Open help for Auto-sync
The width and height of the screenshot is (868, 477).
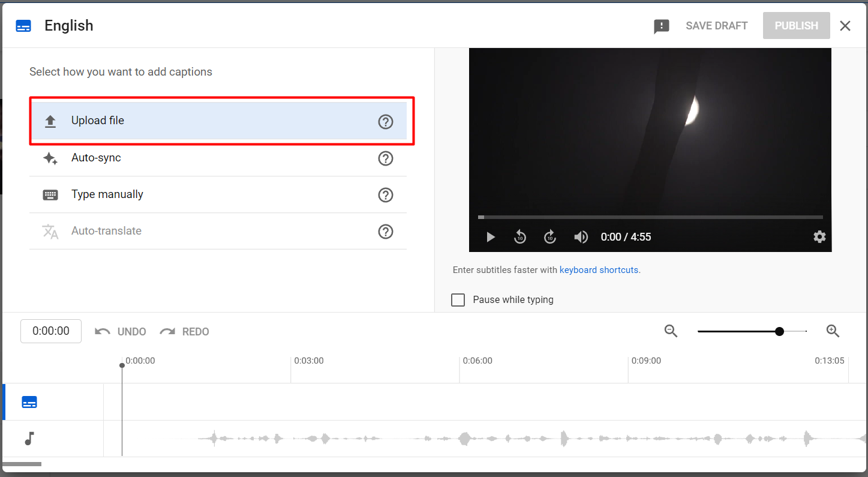tap(386, 158)
